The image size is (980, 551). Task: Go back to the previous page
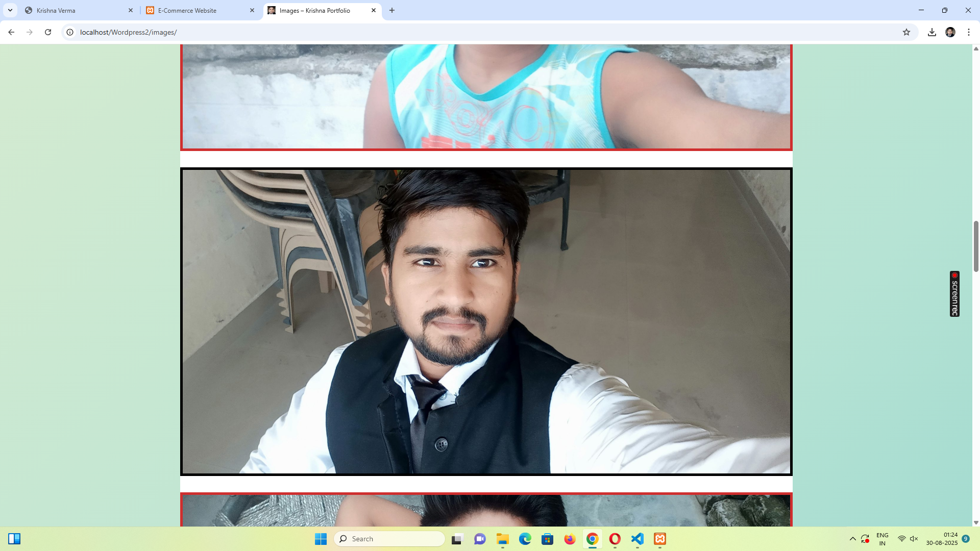(11, 32)
